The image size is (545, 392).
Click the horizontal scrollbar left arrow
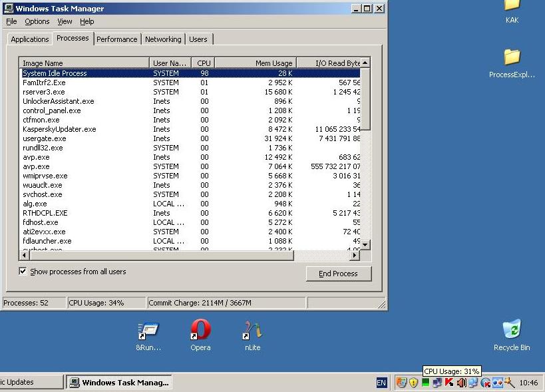(24, 256)
